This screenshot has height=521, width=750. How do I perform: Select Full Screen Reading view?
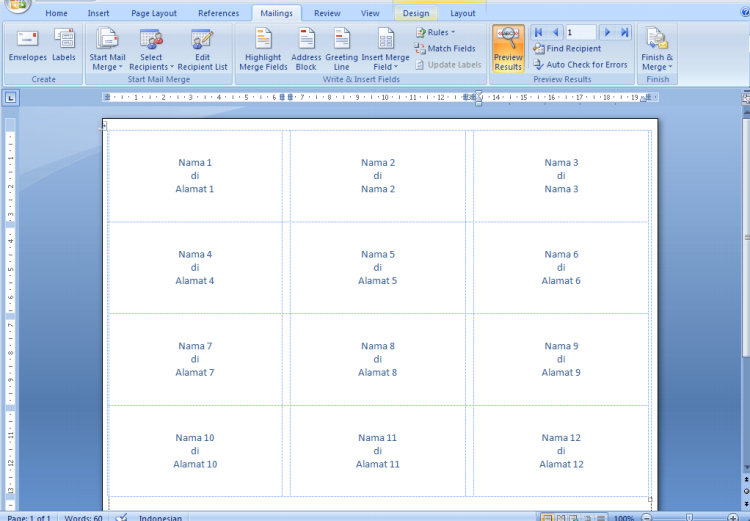(x=561, y=518)
